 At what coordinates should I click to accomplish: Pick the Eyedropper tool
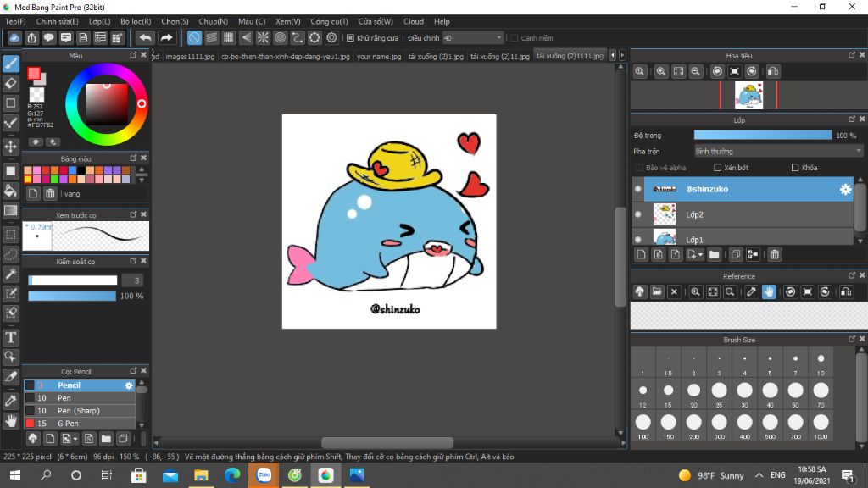pos(10,400)
